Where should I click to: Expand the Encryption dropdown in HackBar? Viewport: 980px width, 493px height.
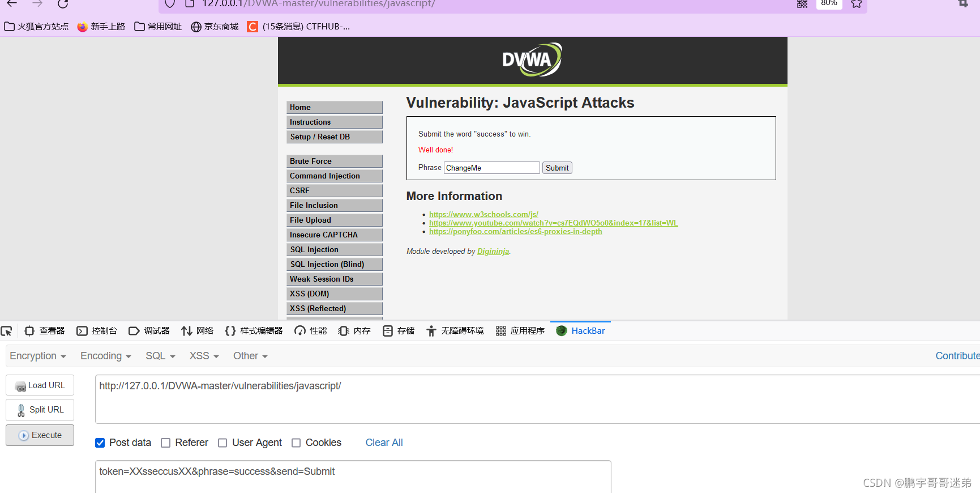point(38,356)
